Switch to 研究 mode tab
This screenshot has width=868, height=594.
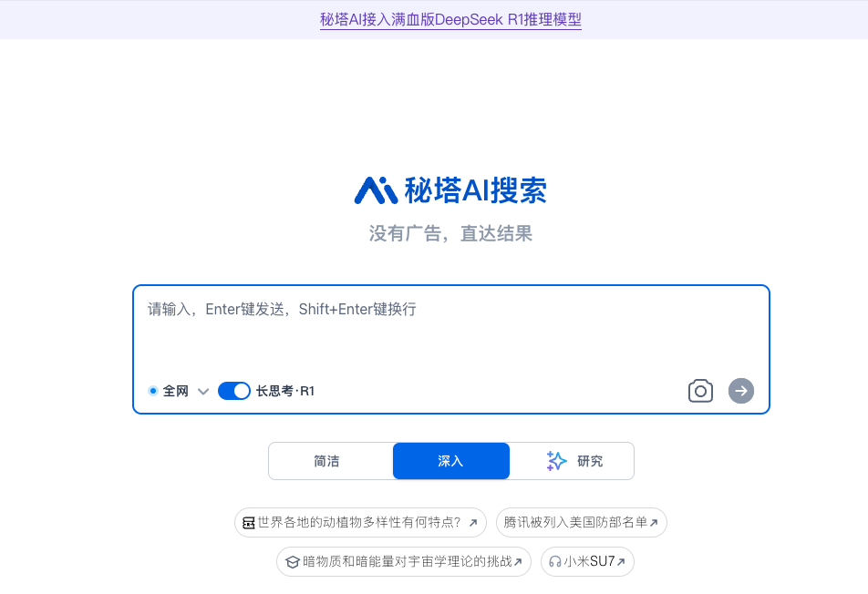(x=572, y=461)
